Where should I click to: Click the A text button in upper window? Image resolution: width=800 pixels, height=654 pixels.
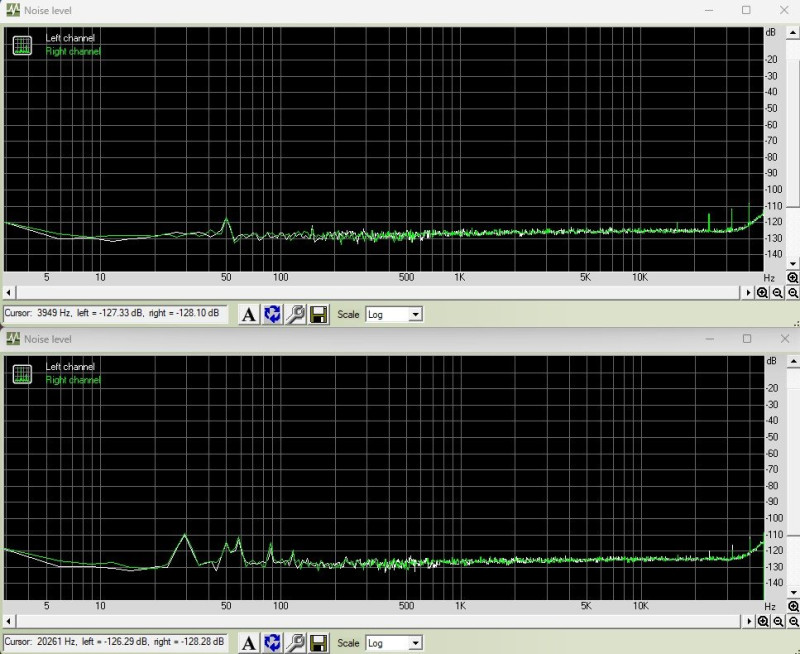point(249,314)
